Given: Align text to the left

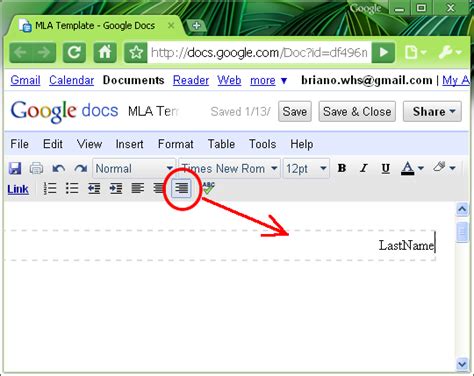Looking at the screenshot, I should 138,189.
